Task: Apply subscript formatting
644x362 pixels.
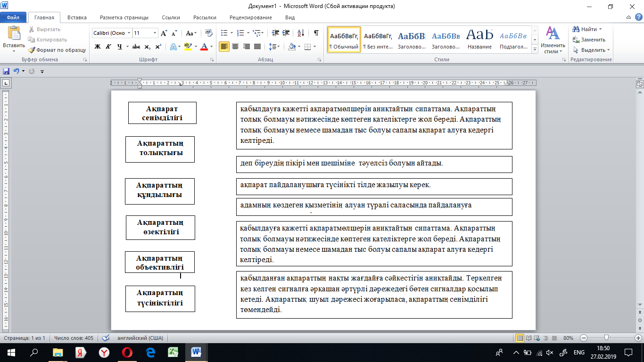Action: [148, 47]
